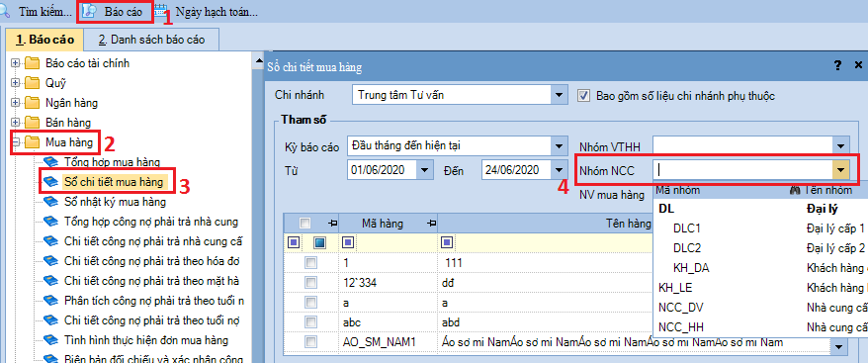The height and width of the screenshot is (364, 868).
Task: Open the Tìm kiếm search tool
Action: [36, 11]
